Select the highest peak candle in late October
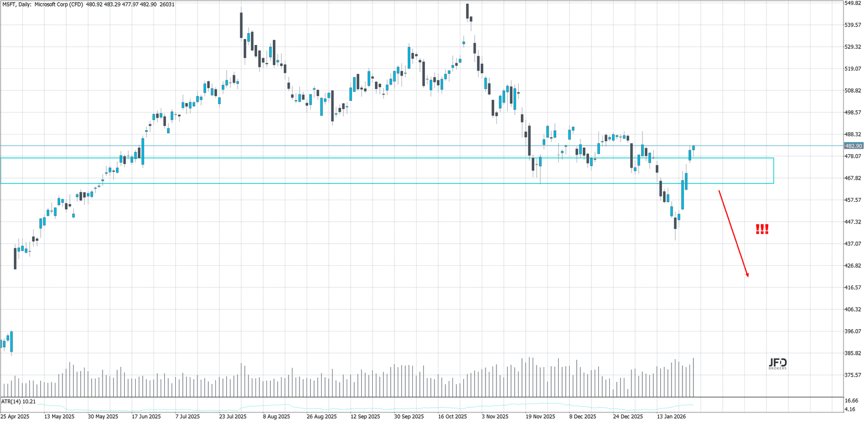Viewport: 868px width, 421px height. coord(467,12)
